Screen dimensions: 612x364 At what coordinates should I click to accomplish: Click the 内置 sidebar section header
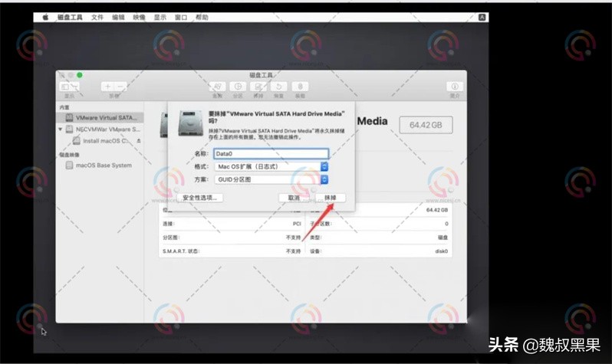click(64, 107)
